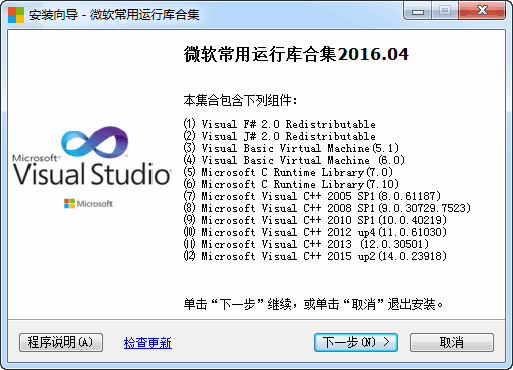Click the 取消 cancel button
Viewport: 513px width, 370px height.
pos(452,342)
